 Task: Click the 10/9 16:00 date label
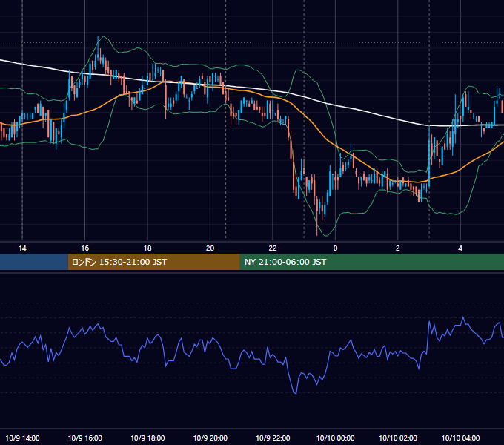click(84, 438)
